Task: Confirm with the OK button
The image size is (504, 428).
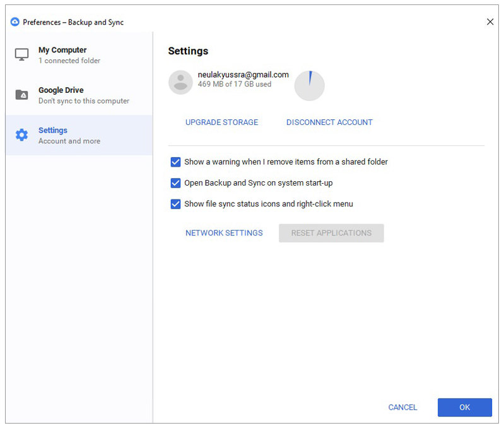Action: (x=465, y=407)
